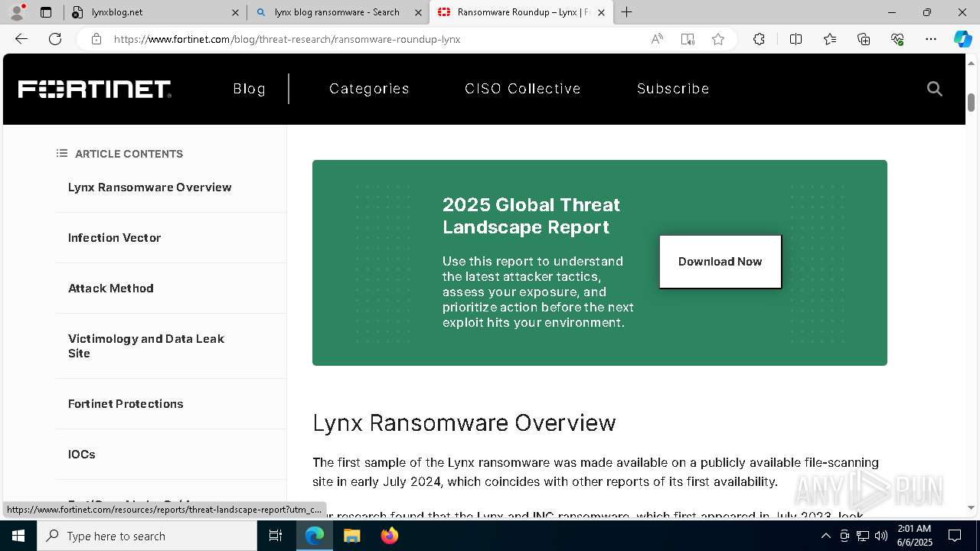This screenshot has width=980, height=551.
Task: Open the Windows Start menu
Action: tap(18, 536)
